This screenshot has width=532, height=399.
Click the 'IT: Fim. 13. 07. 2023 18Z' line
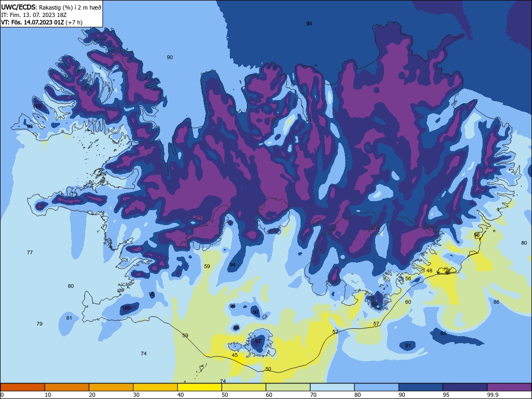click(33, 15)
